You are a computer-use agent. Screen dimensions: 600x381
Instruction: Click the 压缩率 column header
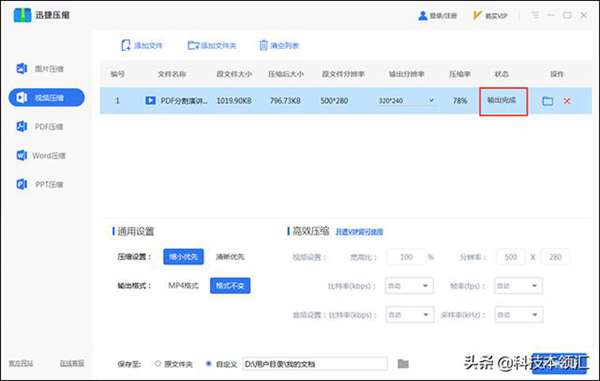tap(460, 74)
